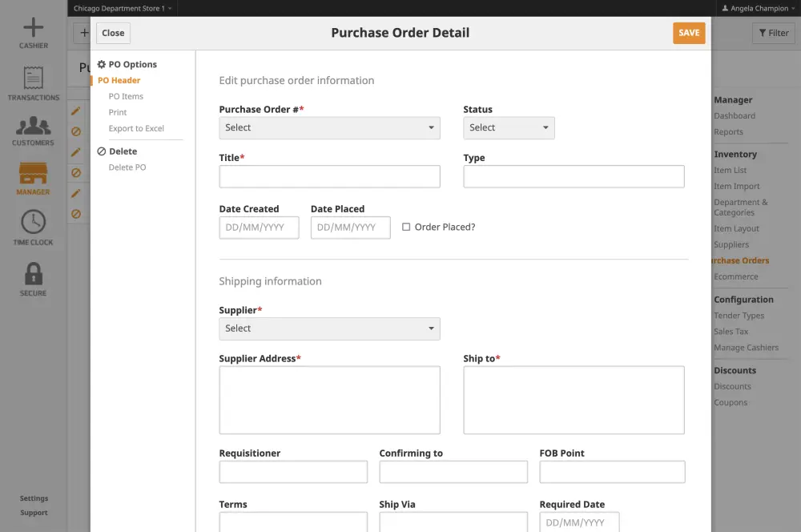Open the Time Clock icon
The height and width of the screenshot is (532, 801).
pyautogui.click(x=33, y=222)
